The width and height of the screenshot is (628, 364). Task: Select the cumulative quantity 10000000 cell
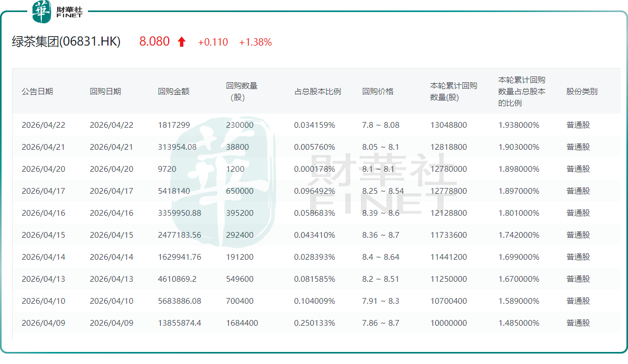pos(448,323)
